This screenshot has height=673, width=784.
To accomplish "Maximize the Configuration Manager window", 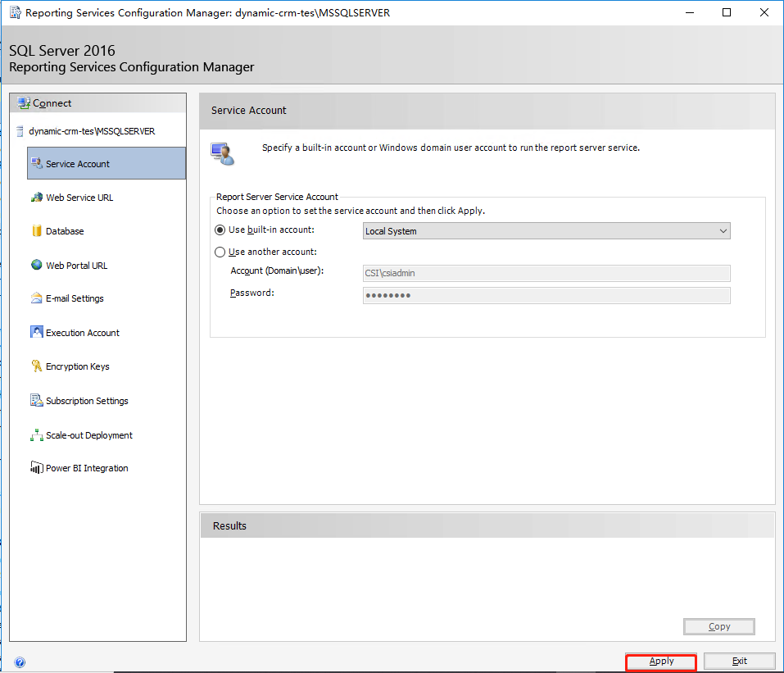I will pyautogui.click(x=727, y=12).
